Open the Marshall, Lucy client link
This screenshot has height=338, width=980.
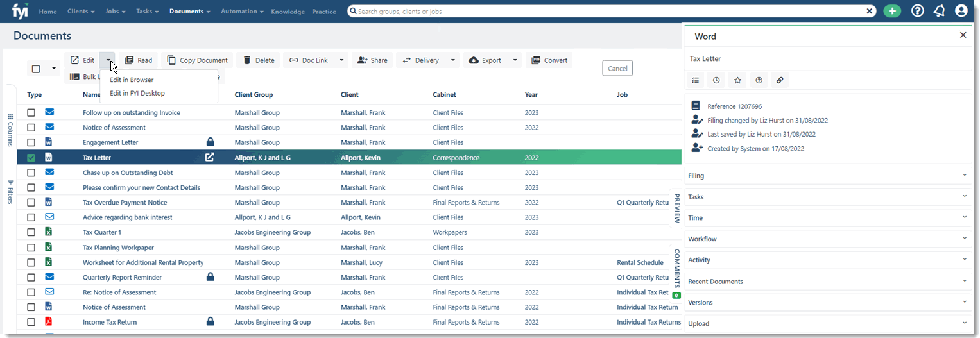click(x=362, y=262)
